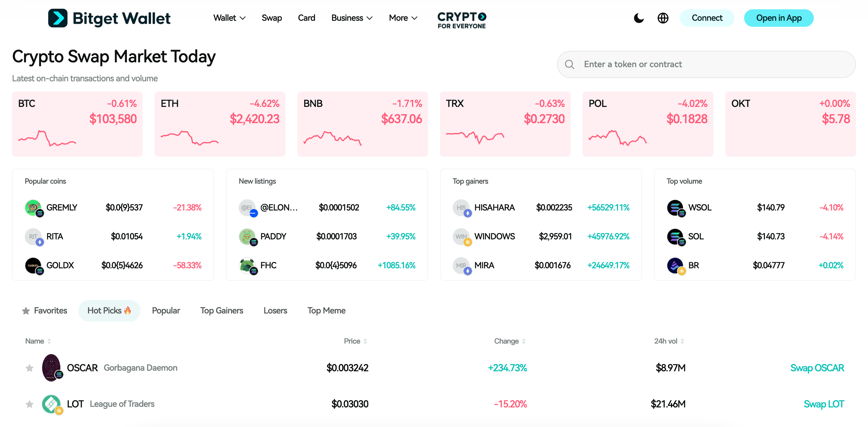Click the GOLDX coin icon
Screen dimensions: 868x427
click(x=33, y=265)
